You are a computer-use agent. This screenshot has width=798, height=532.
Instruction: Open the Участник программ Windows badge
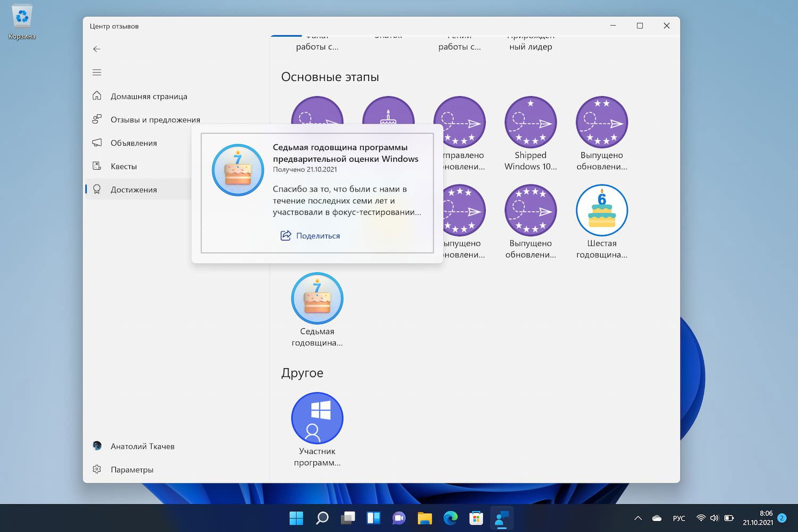pos(317,430)
